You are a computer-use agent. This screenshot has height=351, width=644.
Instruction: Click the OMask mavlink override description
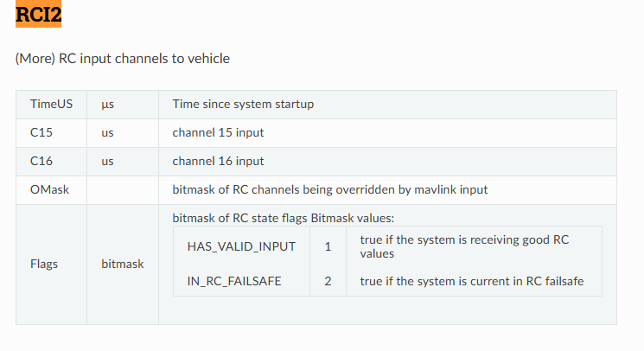click(330, 189)
